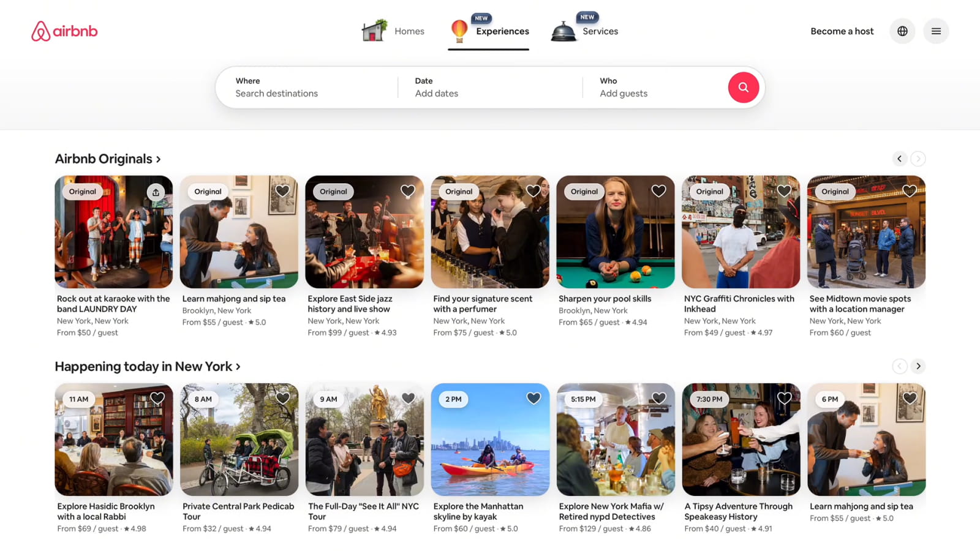This screenshot has width=980, height=551.
Task: Click Become a host
Action: [842, 31]
